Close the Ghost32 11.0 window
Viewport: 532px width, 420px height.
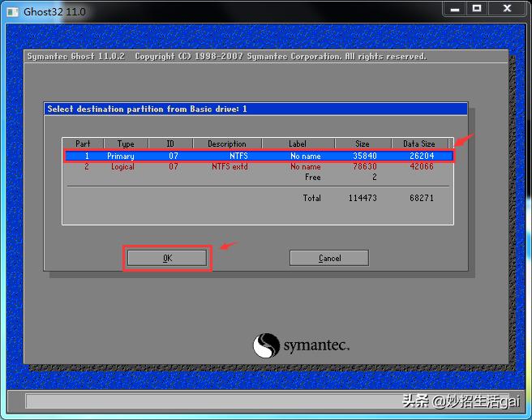click(x=507, y=8)
